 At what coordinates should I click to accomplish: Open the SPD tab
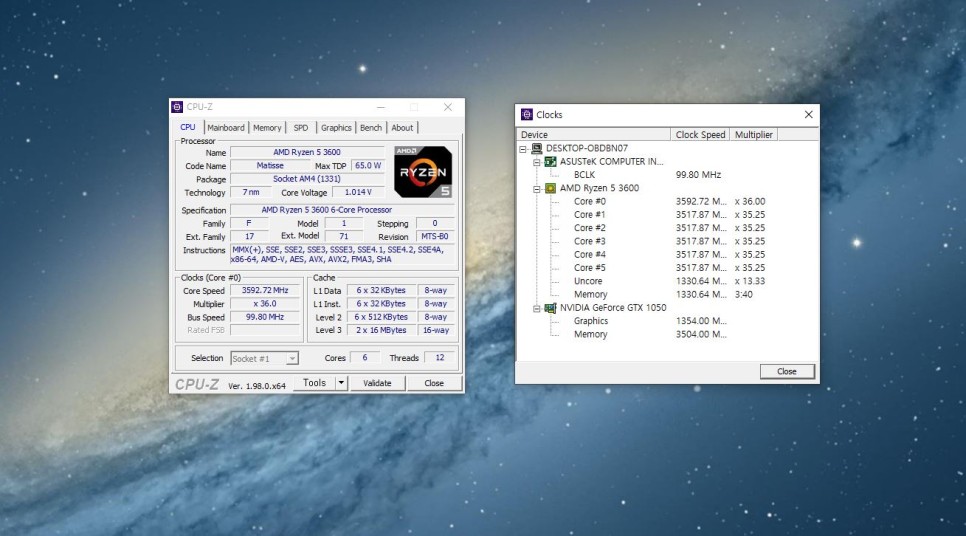tap(301, 128)
